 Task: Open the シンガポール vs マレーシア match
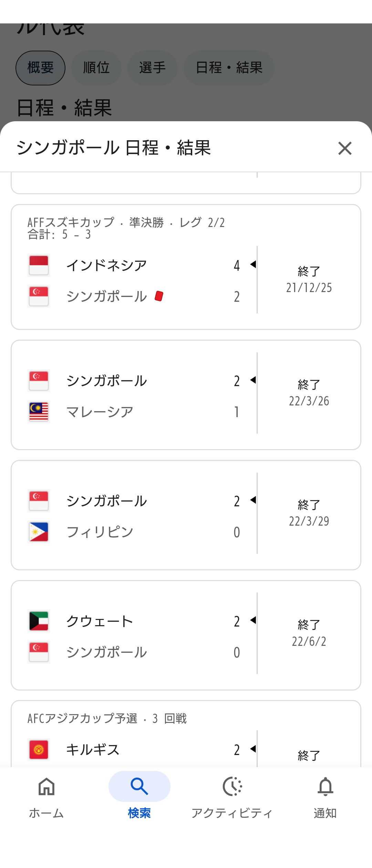tap(186, 395)
